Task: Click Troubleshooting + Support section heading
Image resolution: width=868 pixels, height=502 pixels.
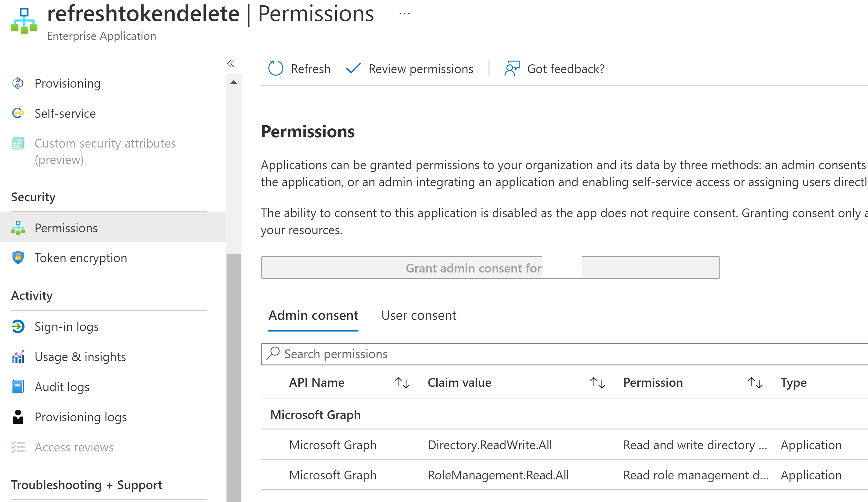Action: (x=87, y=485)
